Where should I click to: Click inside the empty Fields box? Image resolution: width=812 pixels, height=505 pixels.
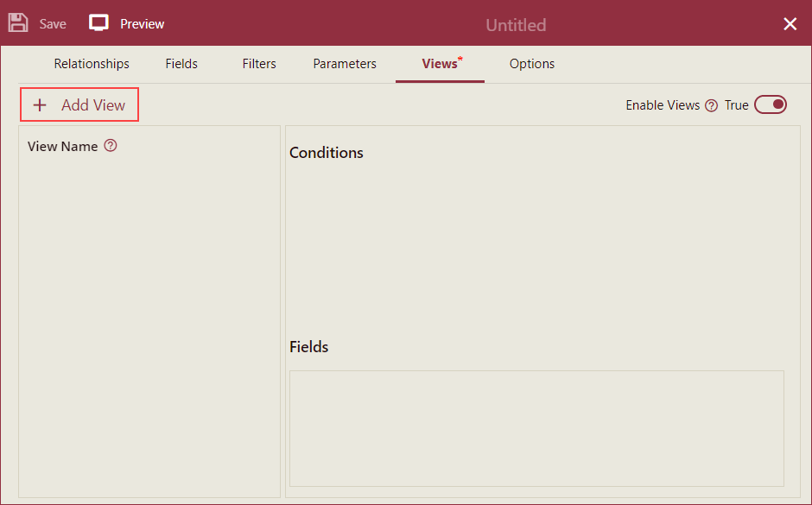[x=536, y=428]
